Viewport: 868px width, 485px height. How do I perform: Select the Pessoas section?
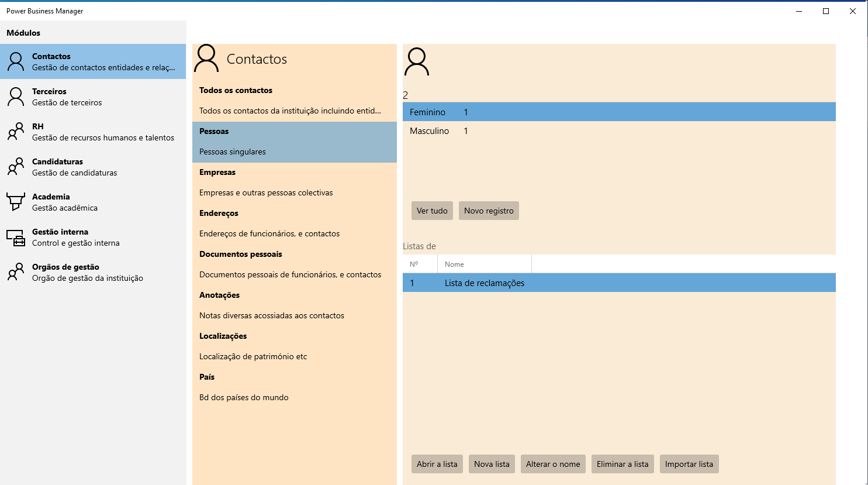pyautogui.click(x=295, y=142)
